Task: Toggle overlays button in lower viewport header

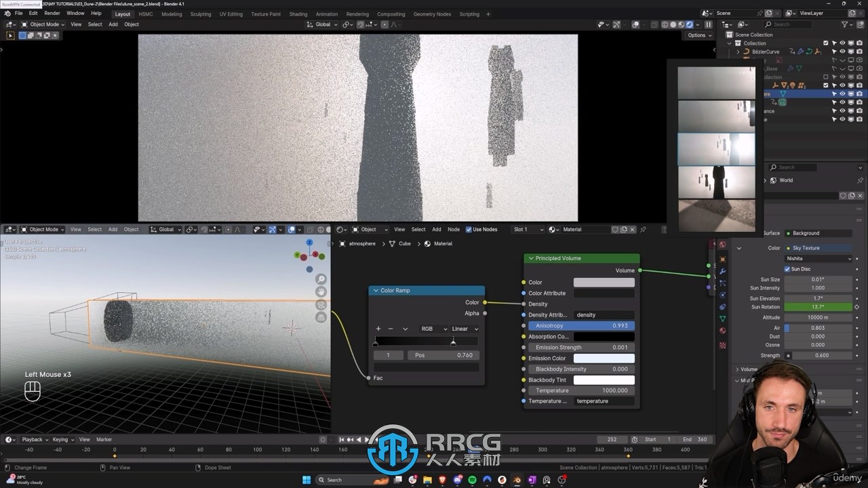Action: (292, 229)
